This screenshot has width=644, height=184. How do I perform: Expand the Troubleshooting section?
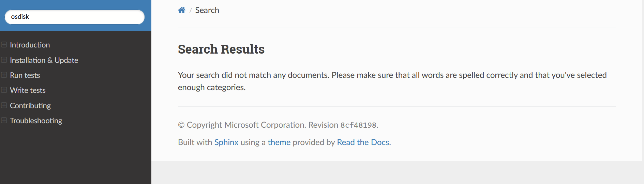[x=4, y=121]
